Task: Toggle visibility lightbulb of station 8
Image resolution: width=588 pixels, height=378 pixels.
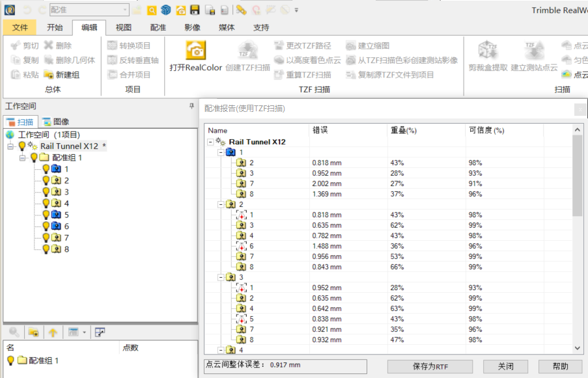Action: pos(46,249)
